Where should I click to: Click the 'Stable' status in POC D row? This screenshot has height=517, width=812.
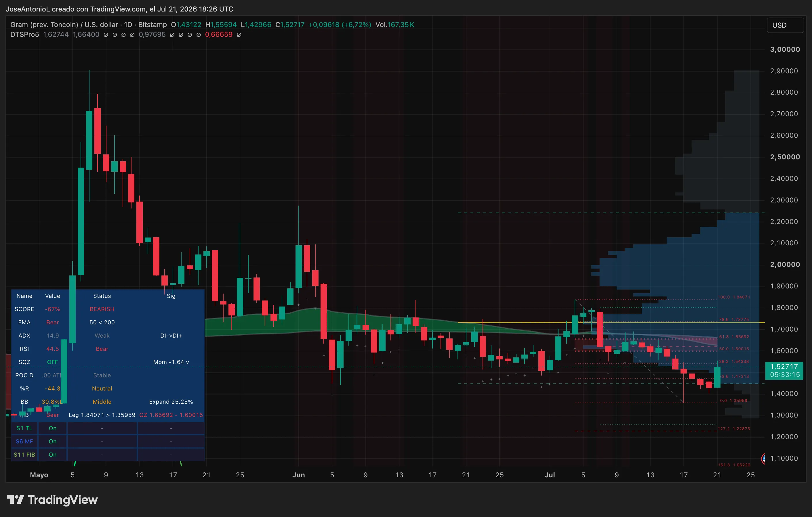(102, 375)
